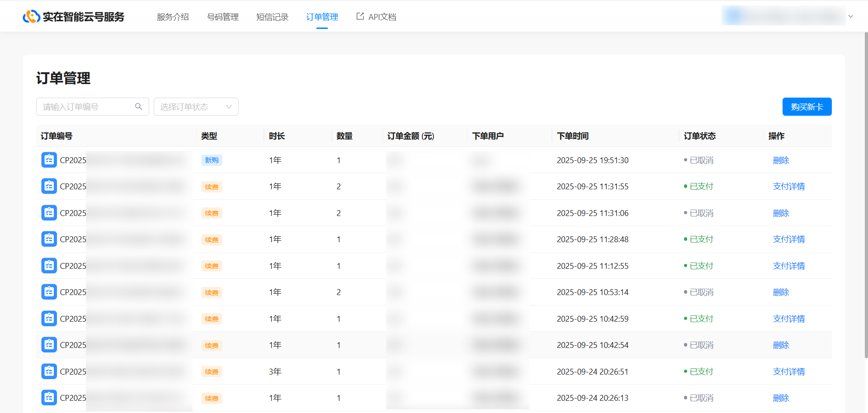The height and width of the screenshot is (413, 868).
Task: Click the order icon for the 19:51:30 order
Action: pyautogui.click(x=49, y=160)
